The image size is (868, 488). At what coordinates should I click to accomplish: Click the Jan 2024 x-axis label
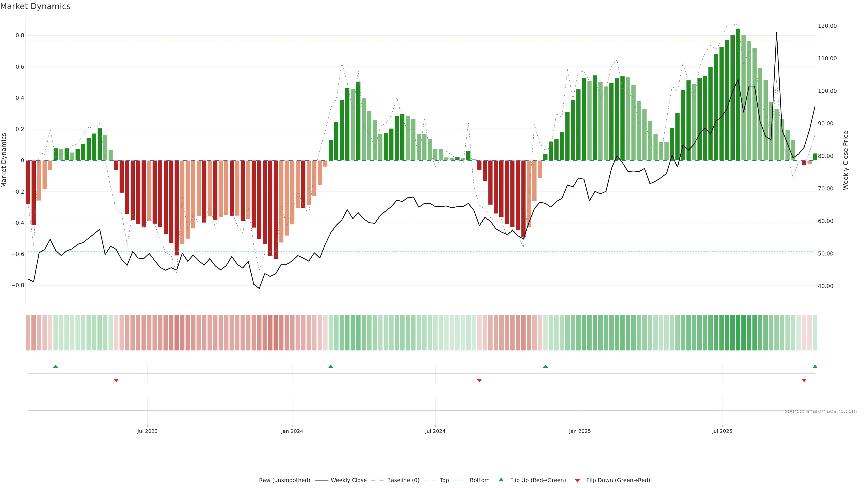(x=292, y=431)
